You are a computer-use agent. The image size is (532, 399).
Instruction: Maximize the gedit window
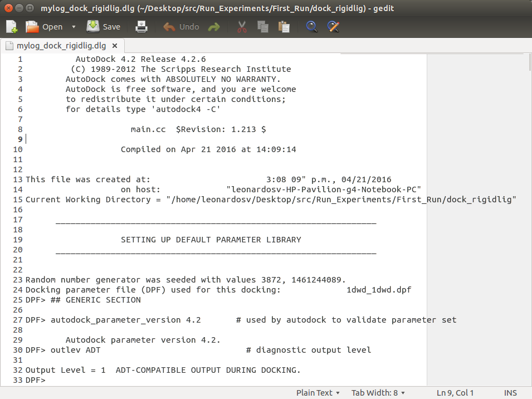click(30, 8)
